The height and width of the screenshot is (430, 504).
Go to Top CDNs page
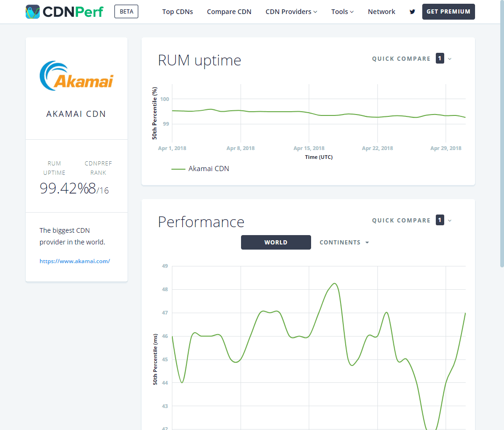tap(177, 12)
